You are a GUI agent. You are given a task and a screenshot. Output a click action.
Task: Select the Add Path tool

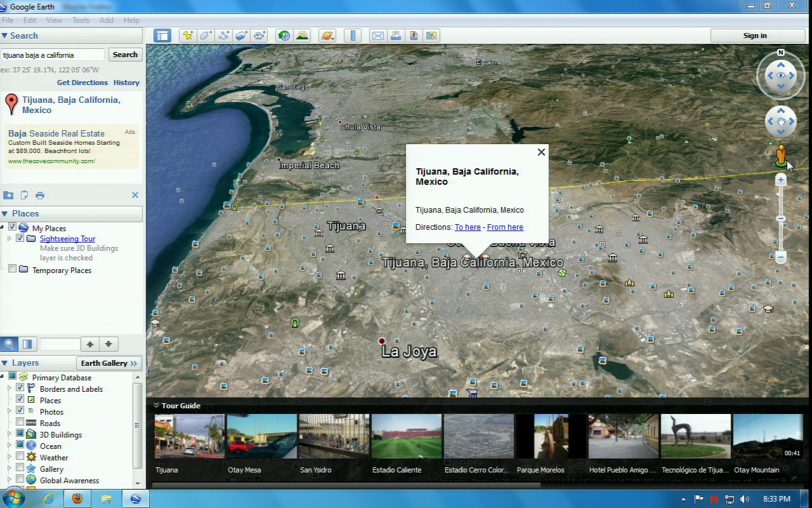[224, 36]
